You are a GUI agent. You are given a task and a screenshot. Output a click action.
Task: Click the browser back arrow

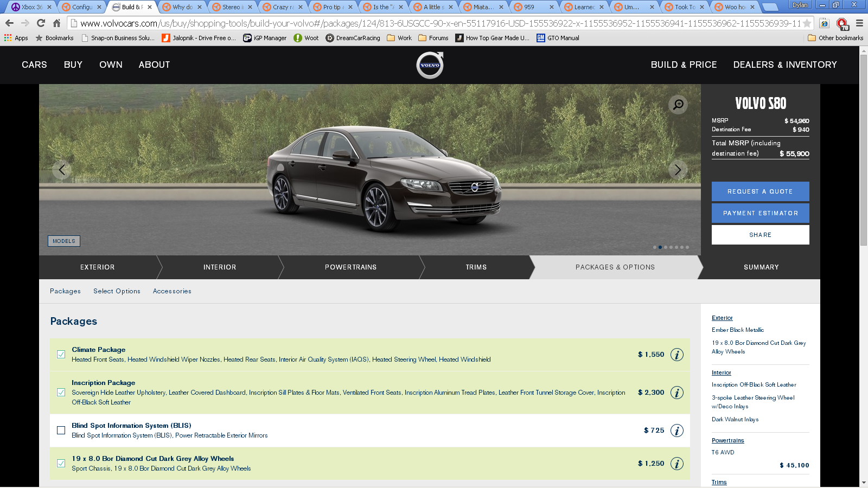(9, 23)
